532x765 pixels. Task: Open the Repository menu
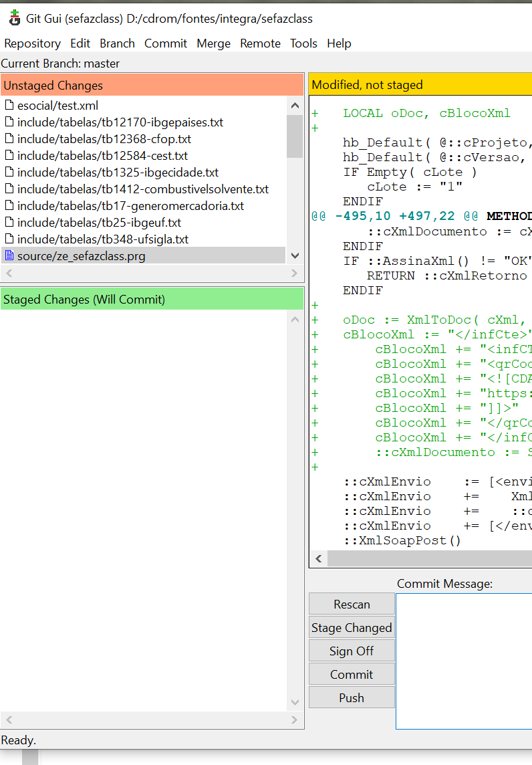point(32,43)
